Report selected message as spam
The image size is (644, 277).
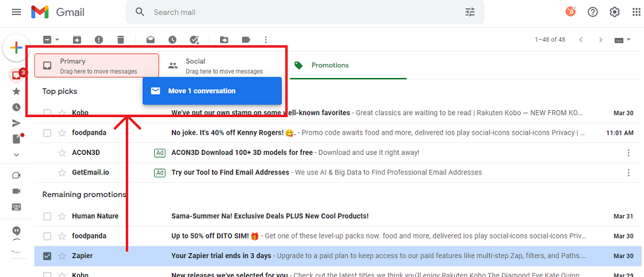pos(99,40)
